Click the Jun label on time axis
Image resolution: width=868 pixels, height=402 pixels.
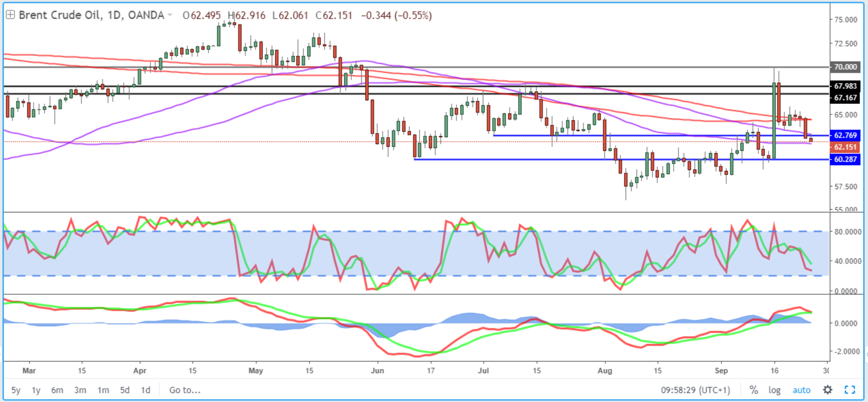[377, 371]
